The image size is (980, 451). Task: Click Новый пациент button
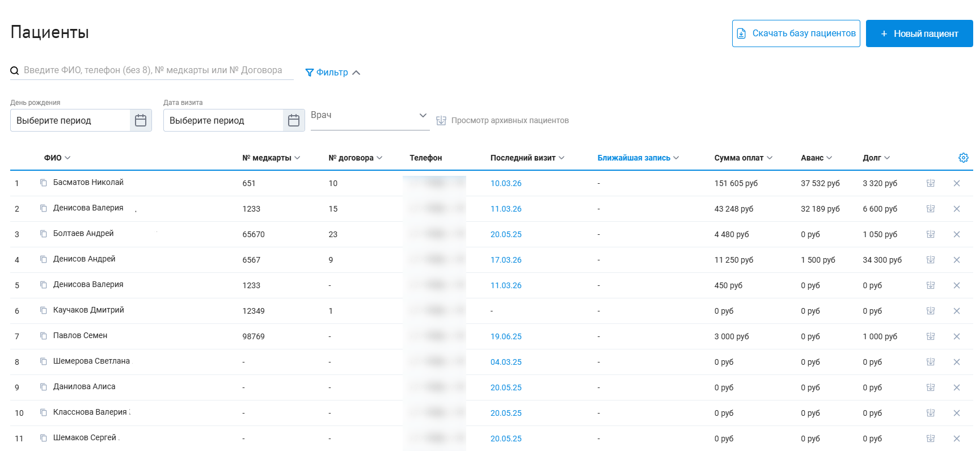pyautogui.click(x=919, y=33)
